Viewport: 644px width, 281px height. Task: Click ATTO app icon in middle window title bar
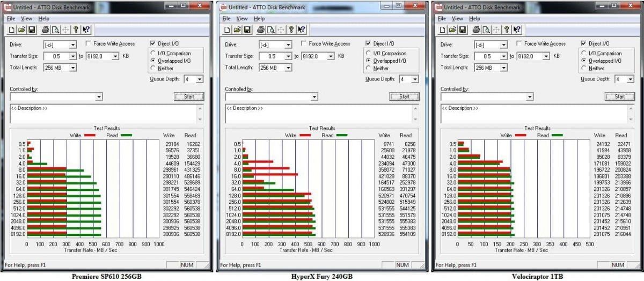222,7
